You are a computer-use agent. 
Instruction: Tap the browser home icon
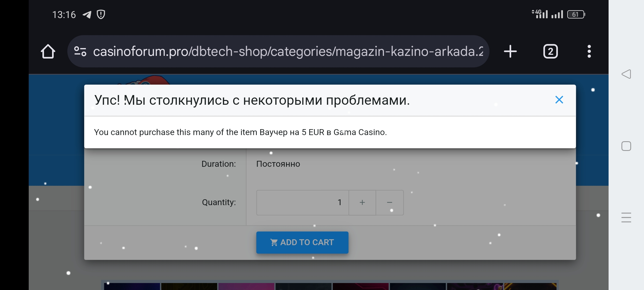[x=48, y=51]
